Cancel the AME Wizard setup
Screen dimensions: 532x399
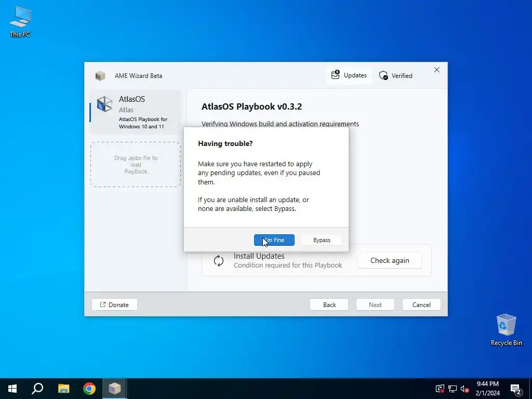coord(421,304)
